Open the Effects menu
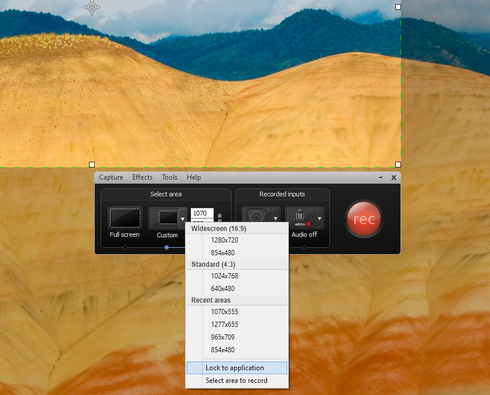This screenshot has width=490, height=395. 142,177
